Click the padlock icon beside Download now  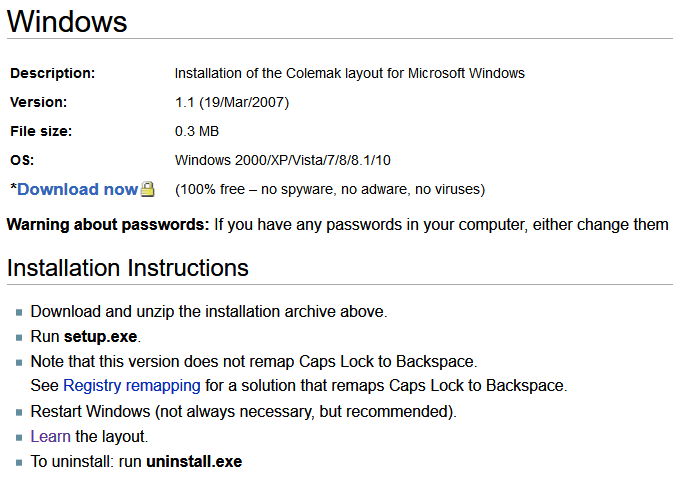(x=148, y=189)
